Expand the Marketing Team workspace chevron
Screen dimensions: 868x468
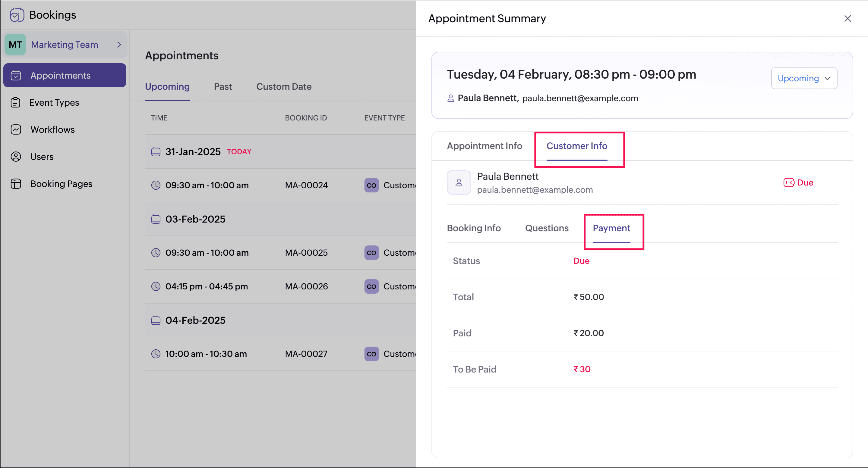pos(119,45)
